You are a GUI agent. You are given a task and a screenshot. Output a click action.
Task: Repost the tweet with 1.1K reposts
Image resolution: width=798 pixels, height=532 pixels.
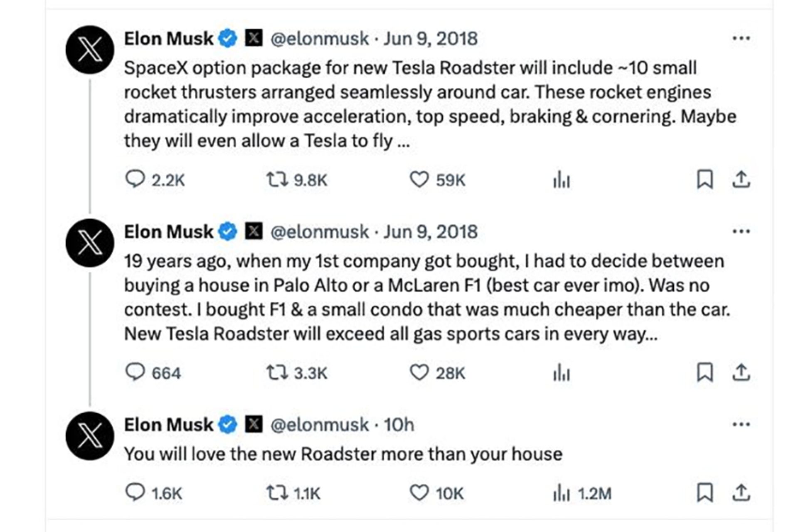[277, 493]
